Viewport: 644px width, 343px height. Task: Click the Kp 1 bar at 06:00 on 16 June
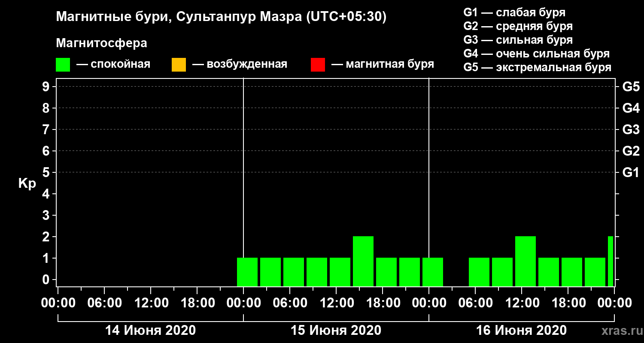point(479,272)
